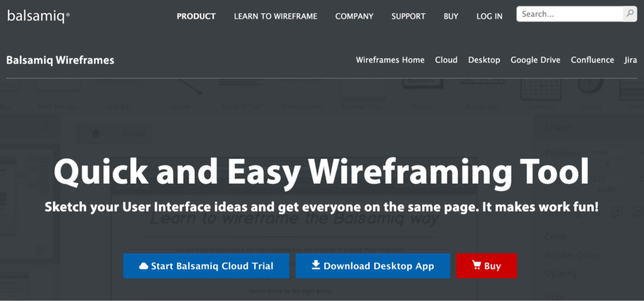Select Buy in top navigation
Screen dimensions: 644x301
pyautogui.click(x=451, y=16)
